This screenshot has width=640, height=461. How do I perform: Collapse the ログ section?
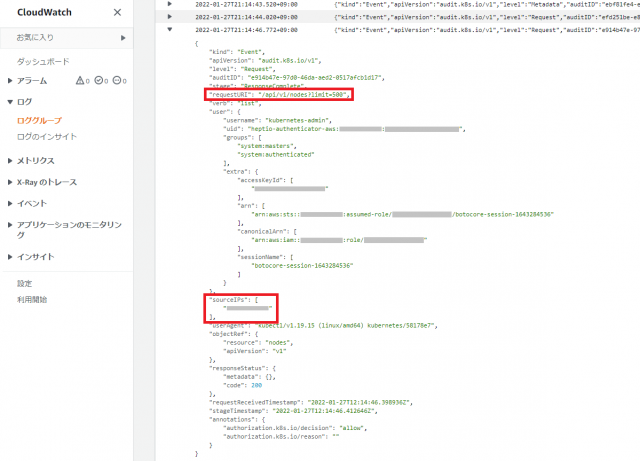pos(10,102)
